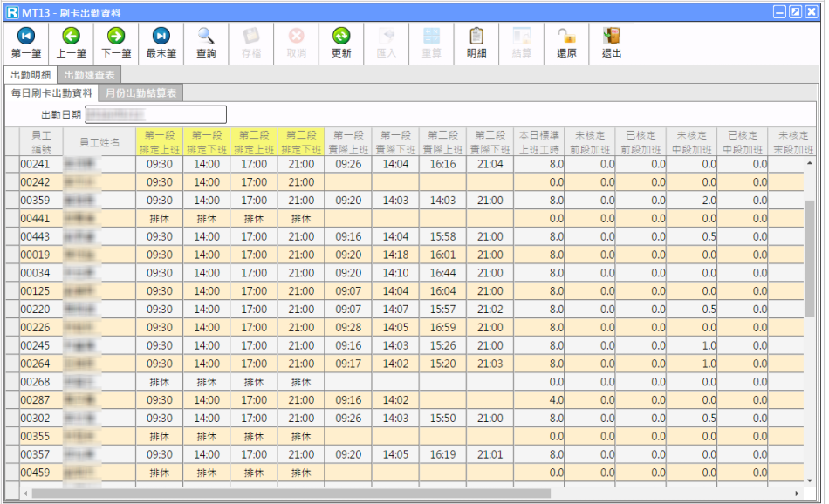This screenshot has height=504, width=829.
Task: Select employee number cell 00287
Action: tap(41, 400)
